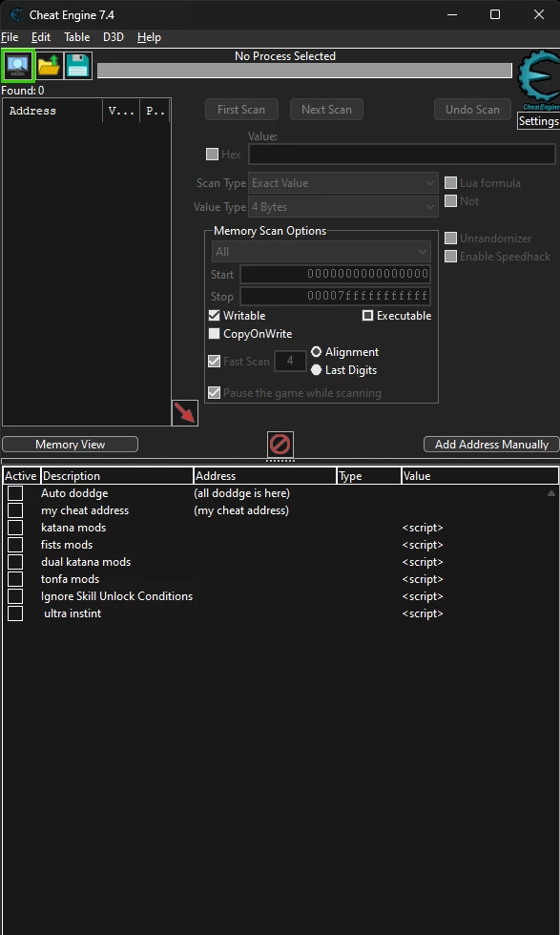Image resolution: width=560 pixels, height=935 pixels.
Task: Sort by the Active column header
Action: point(21,476)
